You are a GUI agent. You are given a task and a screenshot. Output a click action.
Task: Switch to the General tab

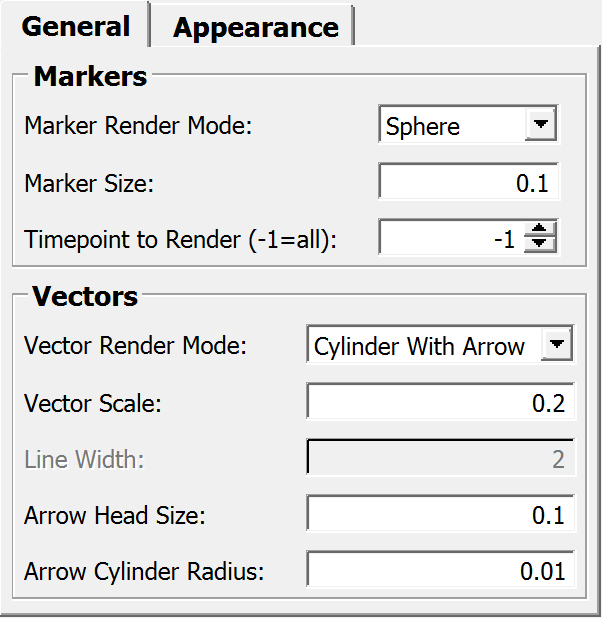[x=76, y=27]
